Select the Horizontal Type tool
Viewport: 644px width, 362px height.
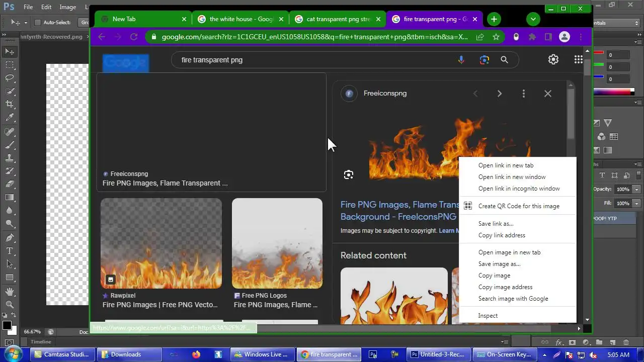(10, 250)
